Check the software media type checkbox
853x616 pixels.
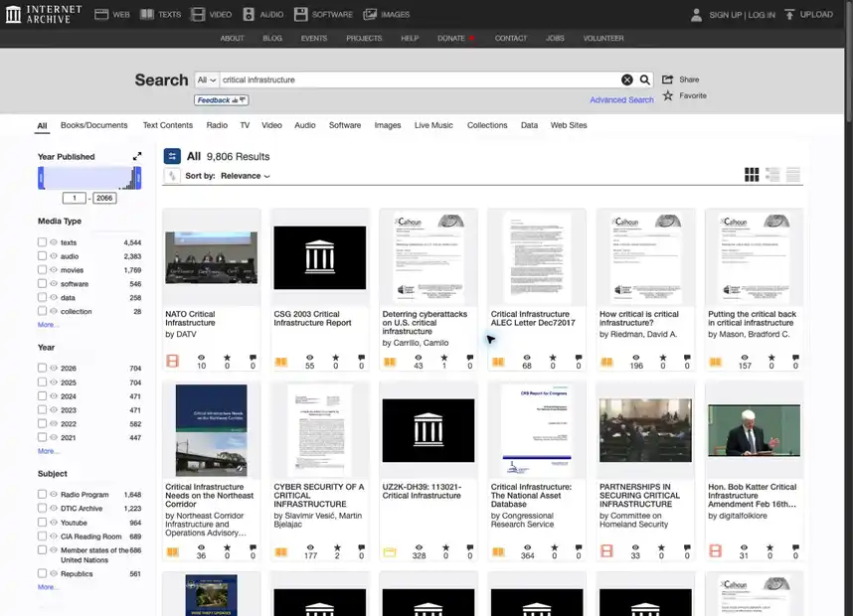coord(42,283)
